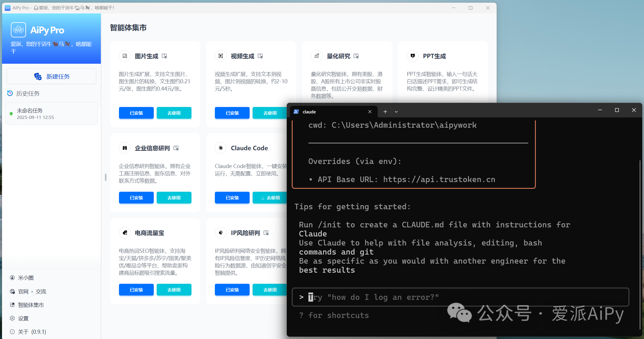
Task: Click the 智能体集市 page heading
Action: [x=128, y=28]
